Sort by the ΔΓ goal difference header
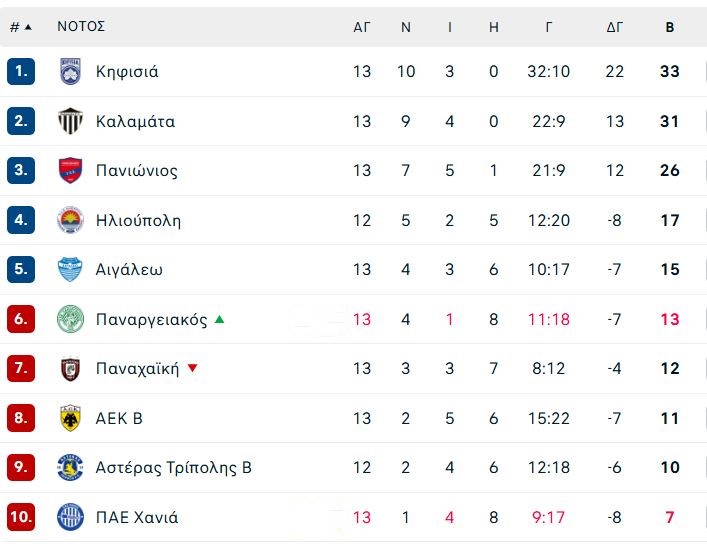Viewport: 707px width, 548px height. point(615,27)
